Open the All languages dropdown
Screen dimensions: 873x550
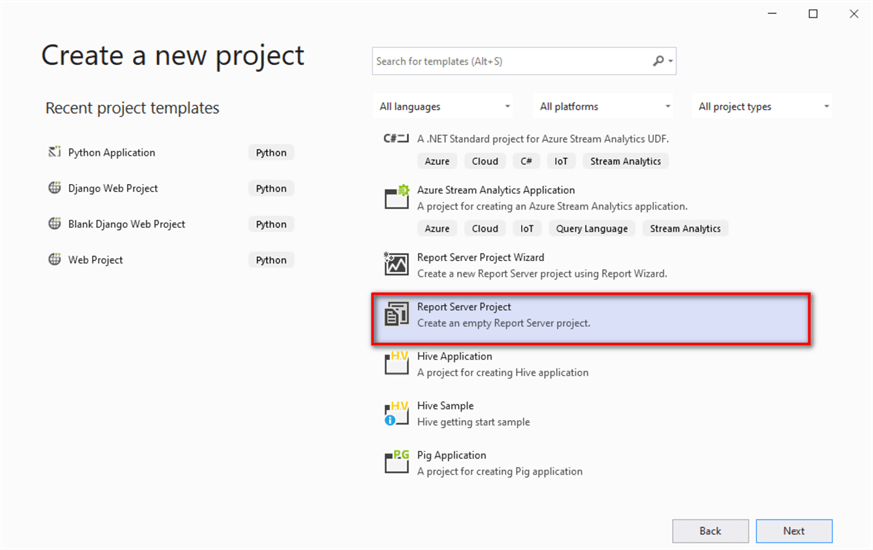[x=444, y=107]
